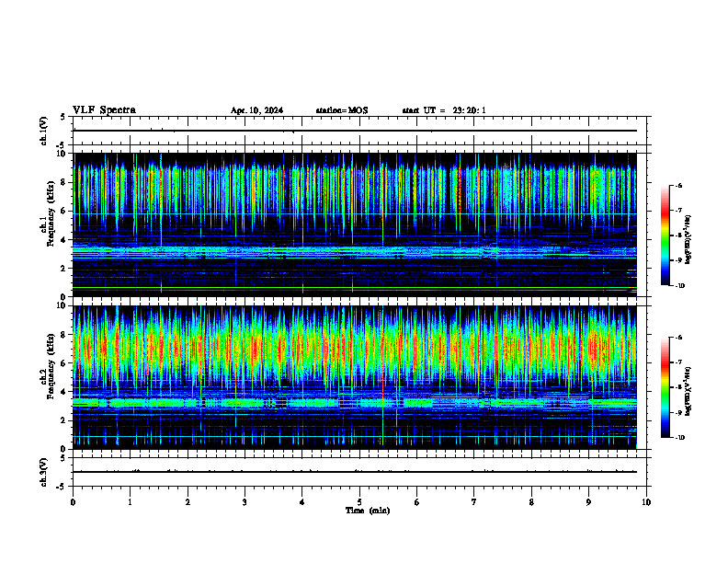
Task: Click the 8 minute tick label
Action: pyautogui.click(x=531, y=502)
